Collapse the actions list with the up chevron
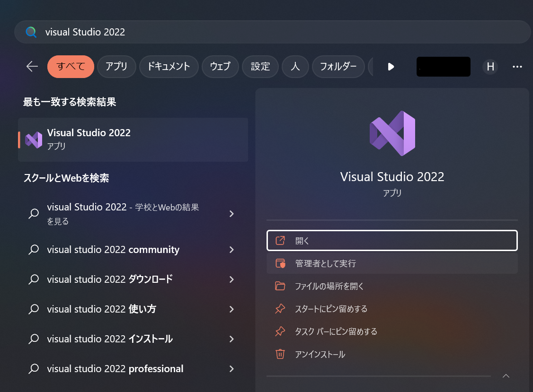The height and width of the screenshot is (392, 533). 506,376
